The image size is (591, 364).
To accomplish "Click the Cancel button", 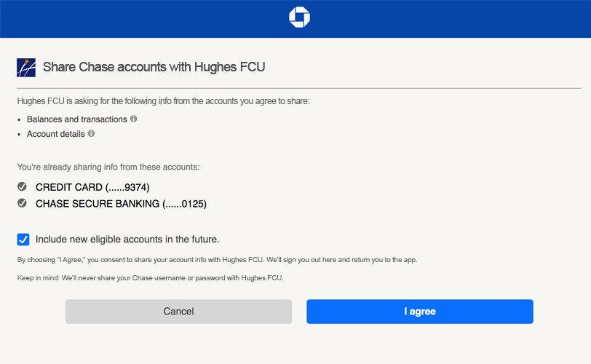I will tap(178, 312).
